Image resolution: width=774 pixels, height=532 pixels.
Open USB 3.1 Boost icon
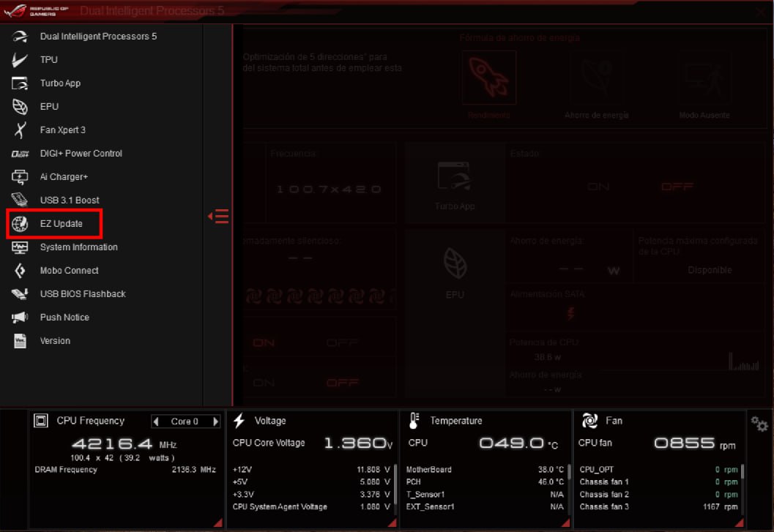[x=20, y=201]
